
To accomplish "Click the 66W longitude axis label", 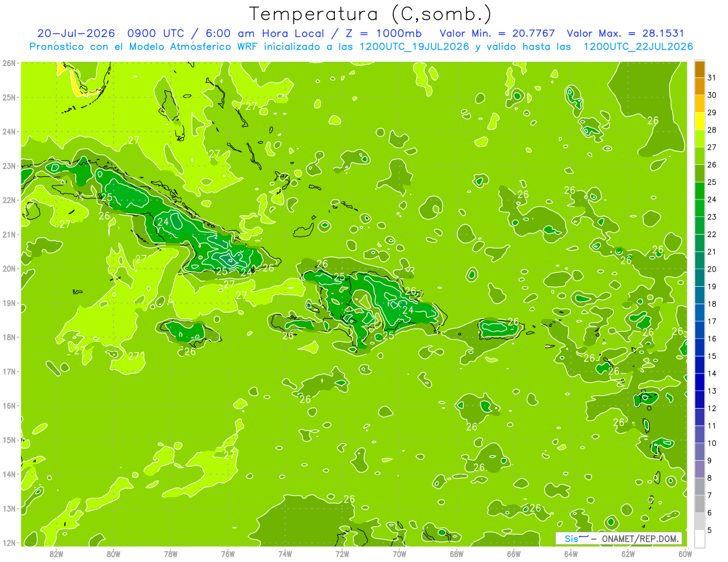I will [x=514, y=554].
